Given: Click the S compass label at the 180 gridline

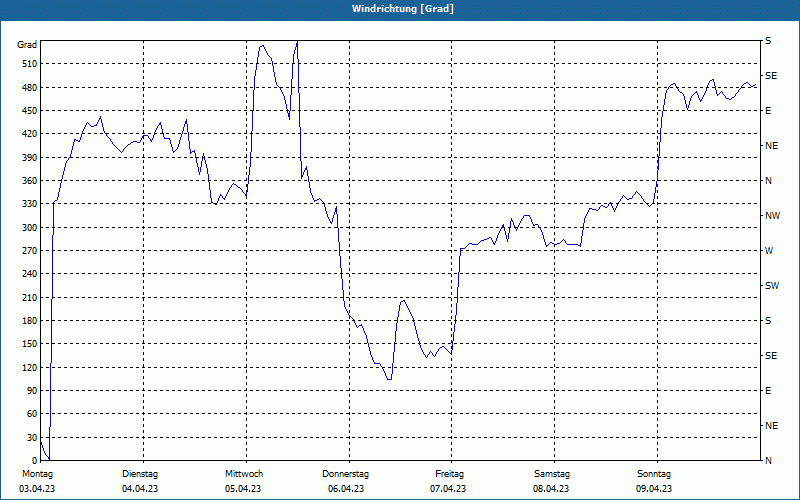Looking at the screenshot, I should coord(768,321).
